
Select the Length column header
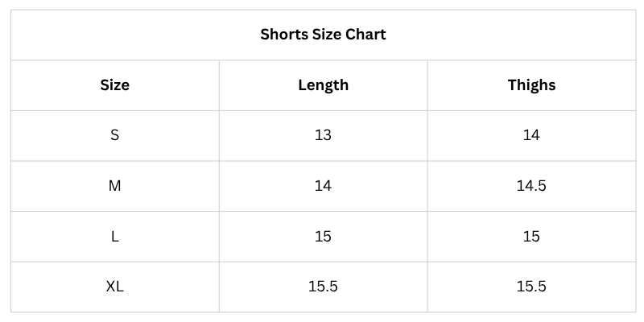pos(323,85)
